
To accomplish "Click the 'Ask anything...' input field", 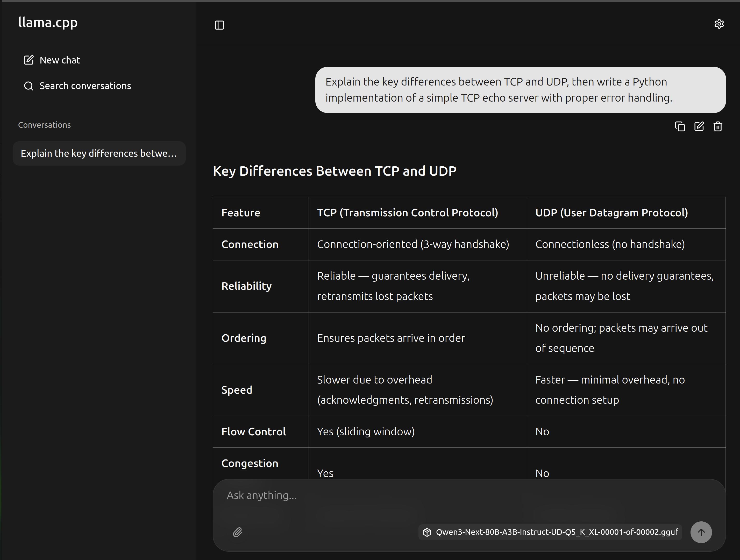I will coord(468,495).
